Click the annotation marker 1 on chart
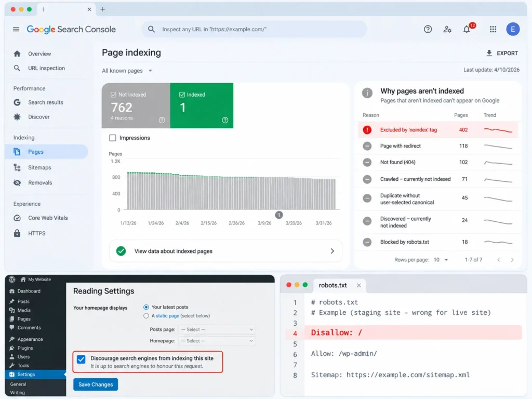The width and height of the screenshot is (532, 399). click(x=279, y=215)
